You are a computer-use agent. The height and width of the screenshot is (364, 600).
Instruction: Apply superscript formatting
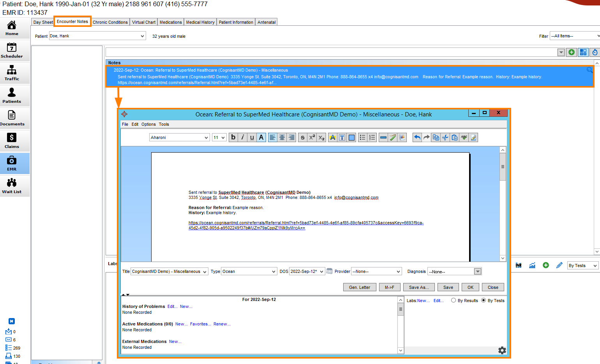click(312, 137)
